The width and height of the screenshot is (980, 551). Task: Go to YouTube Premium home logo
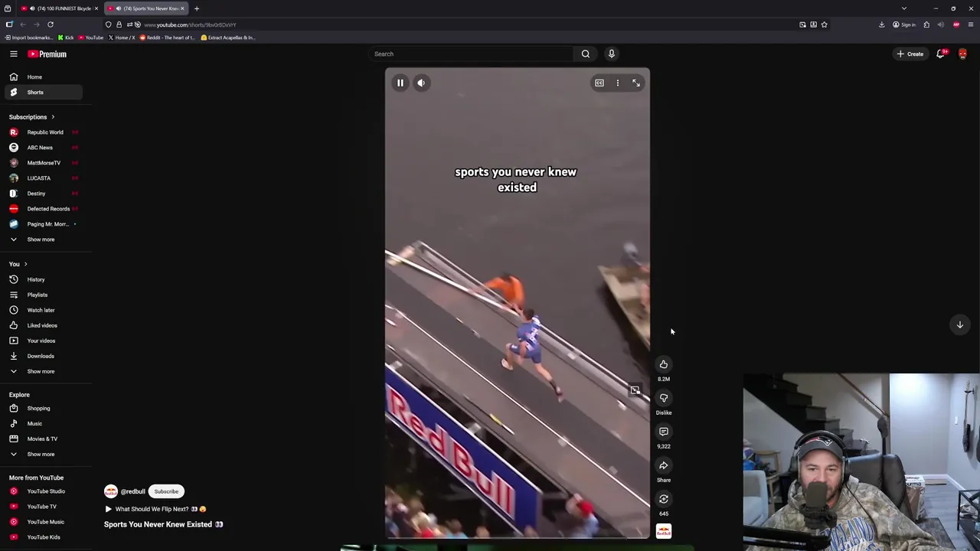[x=47, y=54]
